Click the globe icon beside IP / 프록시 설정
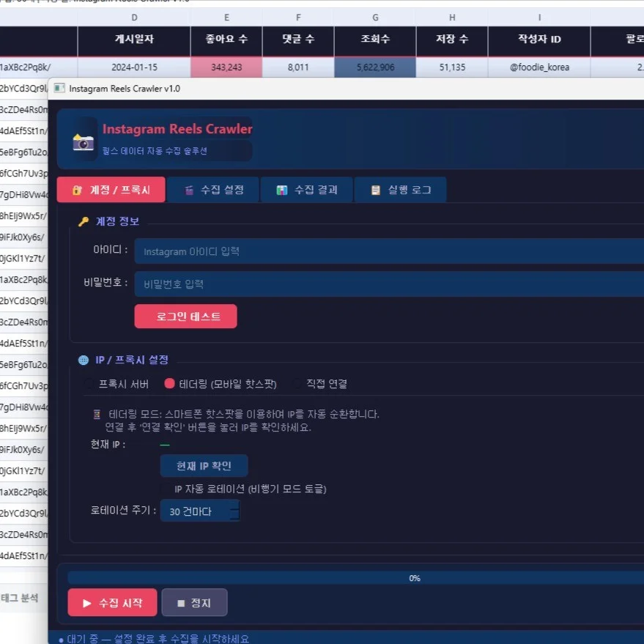 coord(84,360)
